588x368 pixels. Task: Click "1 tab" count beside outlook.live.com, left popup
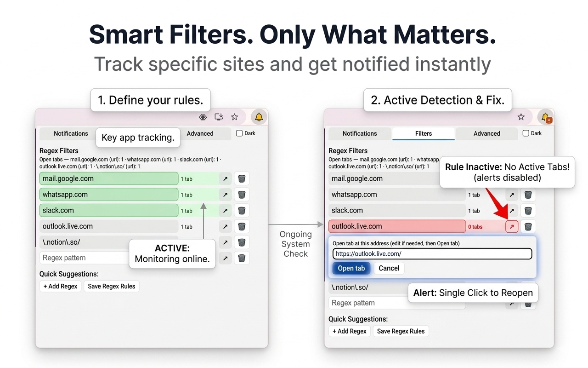(x=187, y=227)
